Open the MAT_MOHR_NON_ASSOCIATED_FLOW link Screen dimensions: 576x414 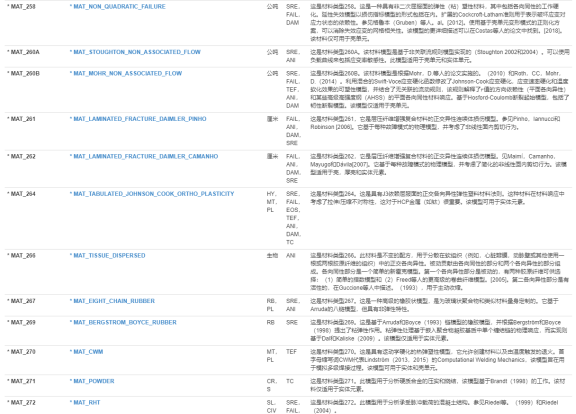click(126, 73)
